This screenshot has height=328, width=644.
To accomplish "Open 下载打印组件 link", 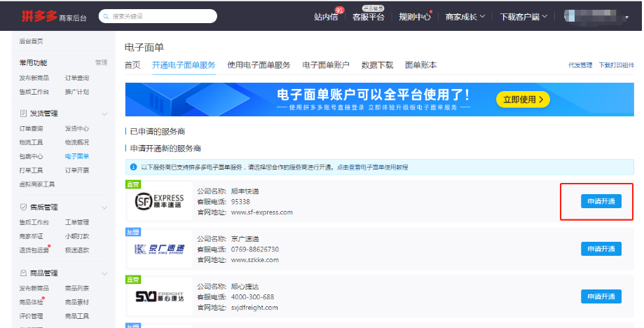I will 616,66.
